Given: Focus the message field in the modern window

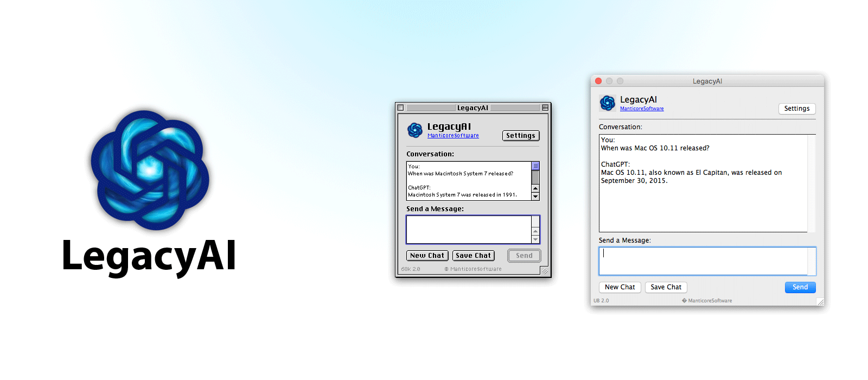Looking at the screenshot, I should (x=703, y=261).
